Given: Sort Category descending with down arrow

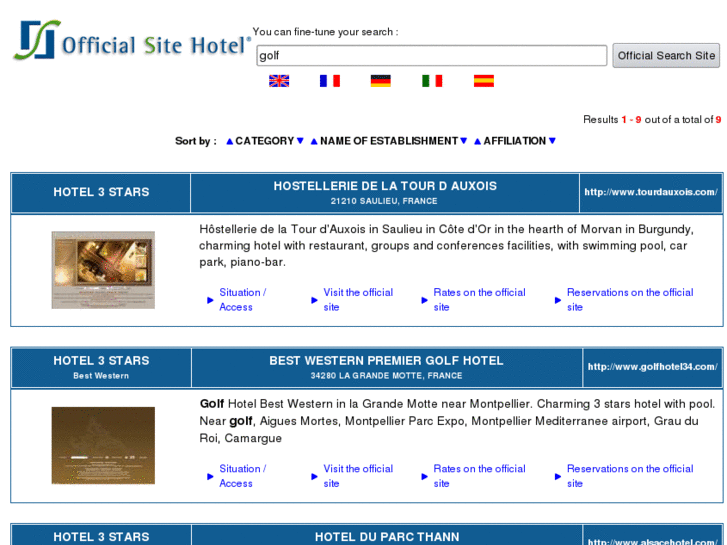Looking at the screenshot, I should coord(300,141).
